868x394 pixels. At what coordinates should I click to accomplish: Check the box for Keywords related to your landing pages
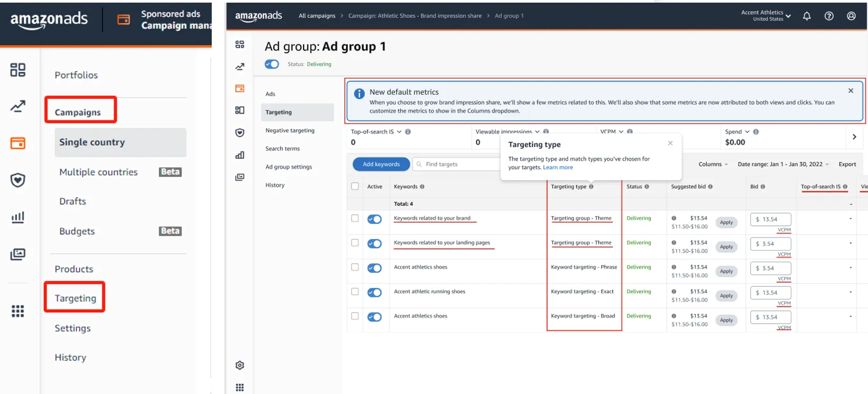pyautogui.click(x=355, y=243)
